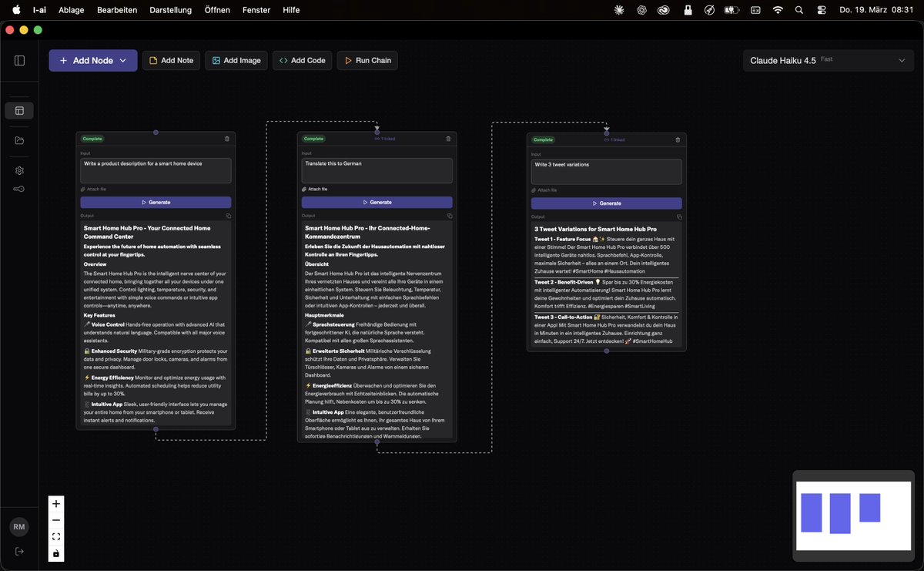Click the Creative Cloud menu bar icon

664,10
